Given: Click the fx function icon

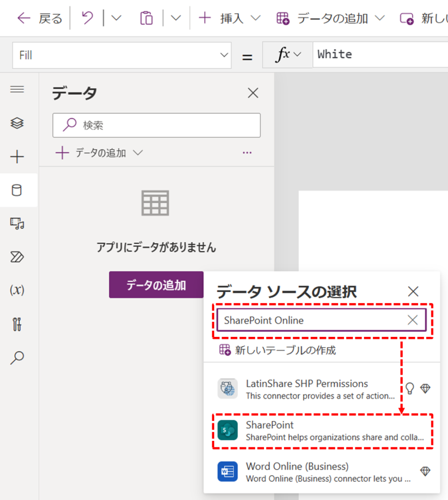Looking at the screenshot, I should click(x=283, y=55).
